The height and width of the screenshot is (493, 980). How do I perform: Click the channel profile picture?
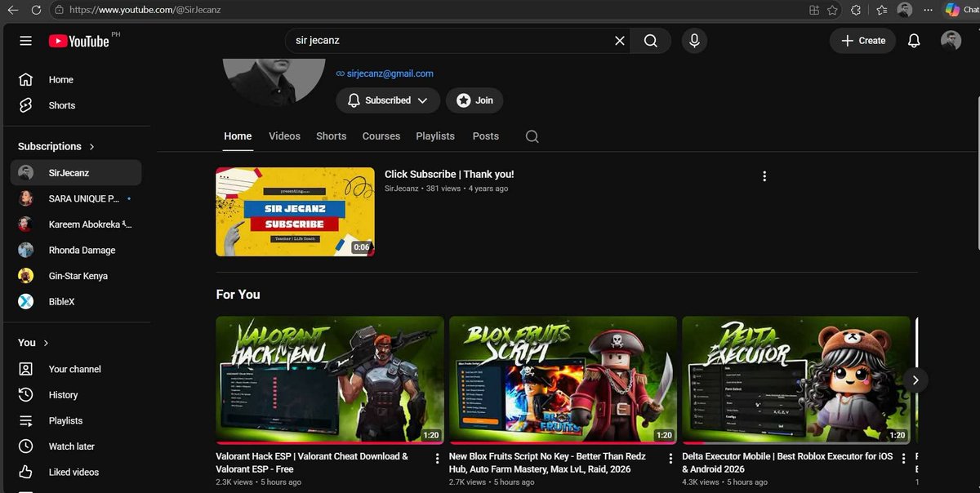[x=274, y=82]
